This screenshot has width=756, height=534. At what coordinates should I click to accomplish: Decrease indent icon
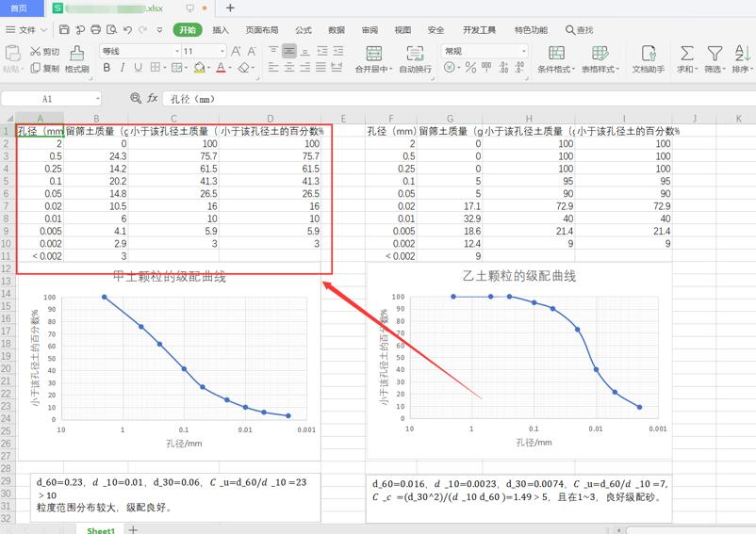point(322,51)
